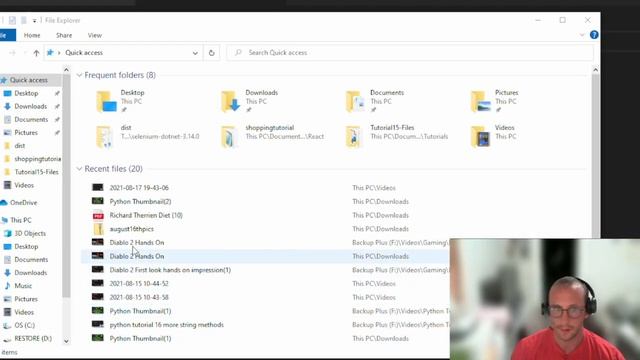Open the Tutorial15-Files folder icon
This screenshot has height=360, width=640.
point(354,137)
